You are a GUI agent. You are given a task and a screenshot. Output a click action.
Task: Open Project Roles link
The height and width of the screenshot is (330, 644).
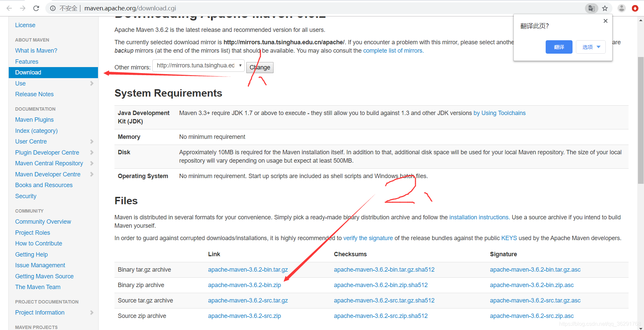pyautogui.click(x=33, y=233)
